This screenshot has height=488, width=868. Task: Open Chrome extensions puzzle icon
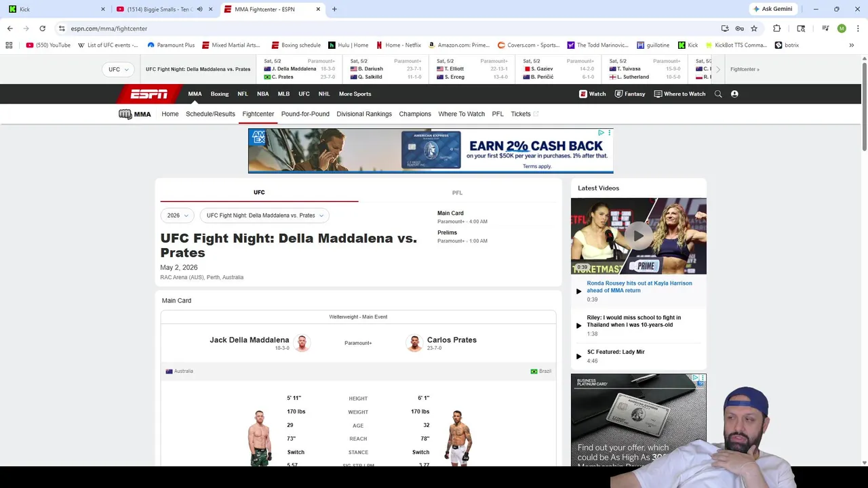(x=776, y=28)
